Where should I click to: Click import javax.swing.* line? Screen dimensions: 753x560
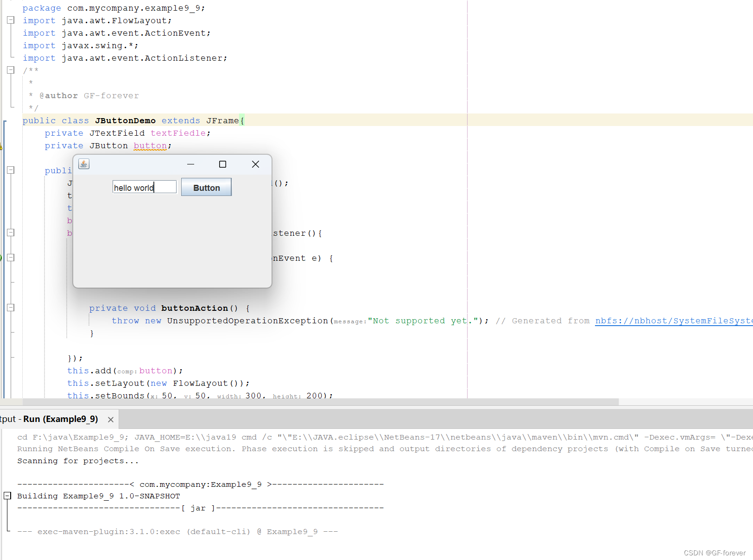pos(81,46)
